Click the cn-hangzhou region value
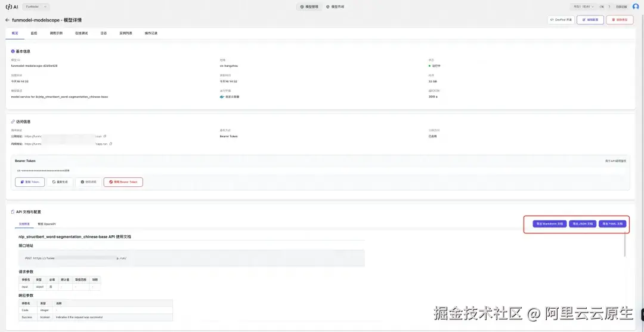 229,66
